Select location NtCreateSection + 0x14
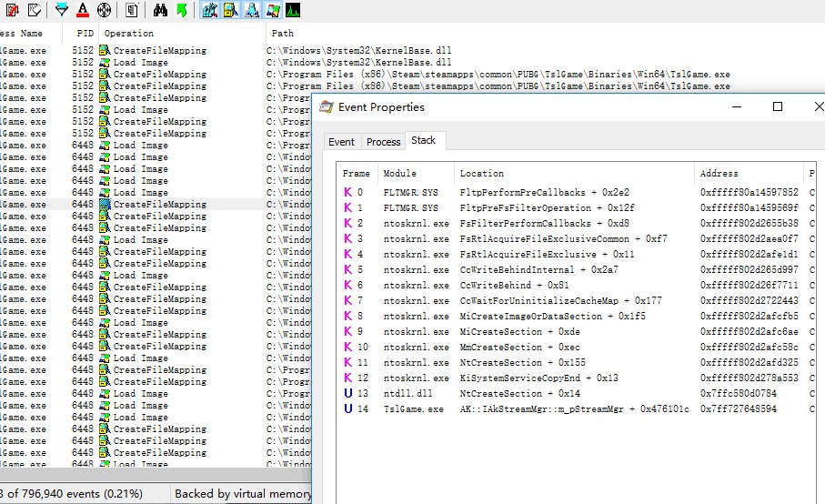 click(520, 394)
